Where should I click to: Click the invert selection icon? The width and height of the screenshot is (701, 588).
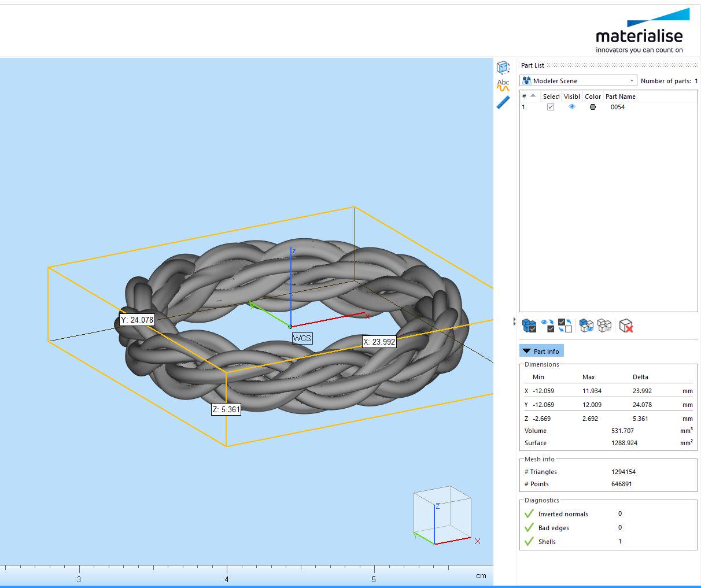565,326
